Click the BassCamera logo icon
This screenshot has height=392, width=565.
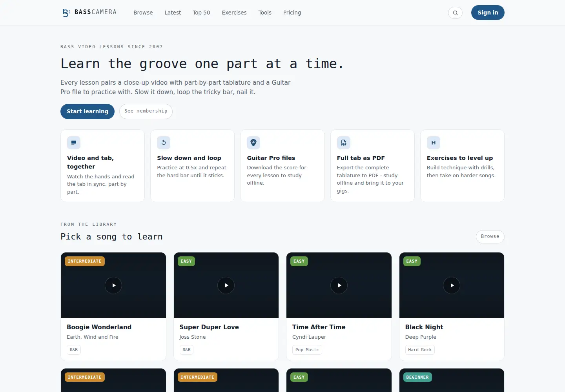[66, 13]
